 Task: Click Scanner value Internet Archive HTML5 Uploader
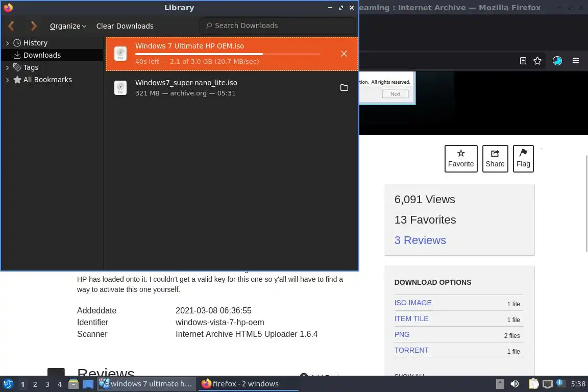(x=247, y=334)
